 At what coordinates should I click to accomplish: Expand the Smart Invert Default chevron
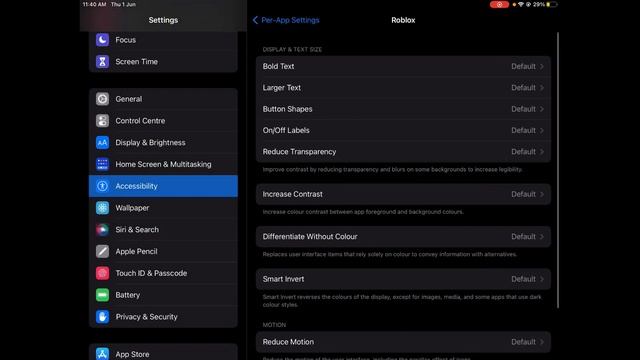pyautogui.click(x=542, y=279)
